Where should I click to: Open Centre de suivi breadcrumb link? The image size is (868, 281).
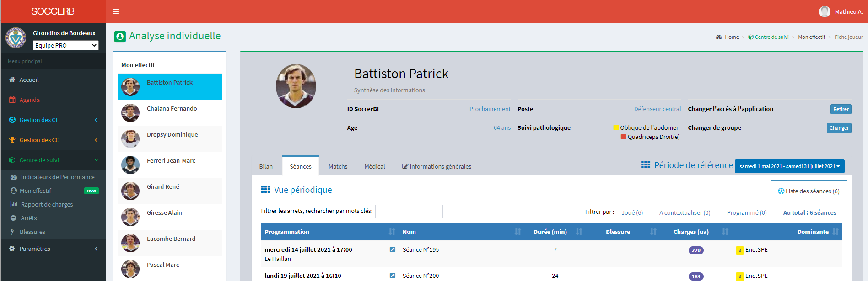click(769, 37)
